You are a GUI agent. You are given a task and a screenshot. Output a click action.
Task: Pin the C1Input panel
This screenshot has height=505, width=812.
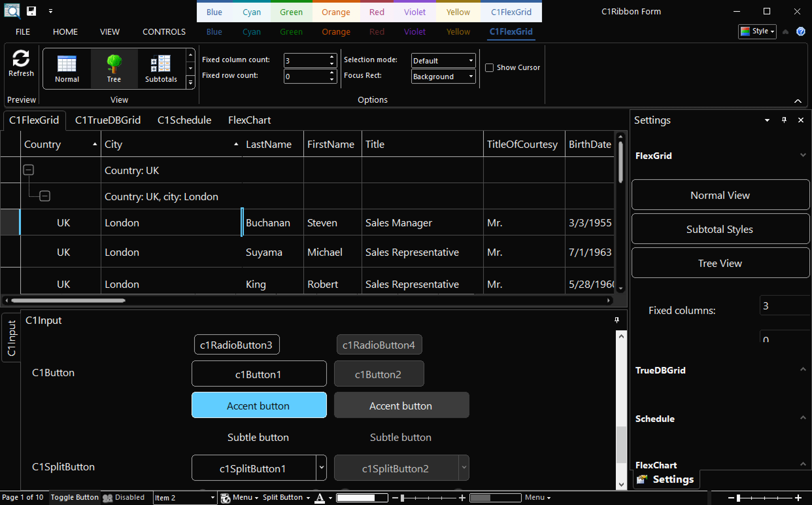pyautogui.click(x=617, y=320)
